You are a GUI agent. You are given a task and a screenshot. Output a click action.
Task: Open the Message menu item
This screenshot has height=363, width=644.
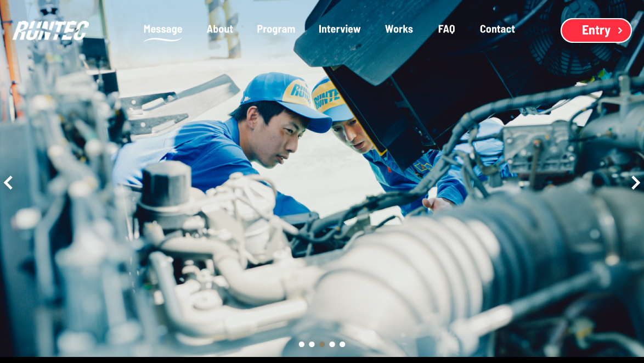point(162,29)
